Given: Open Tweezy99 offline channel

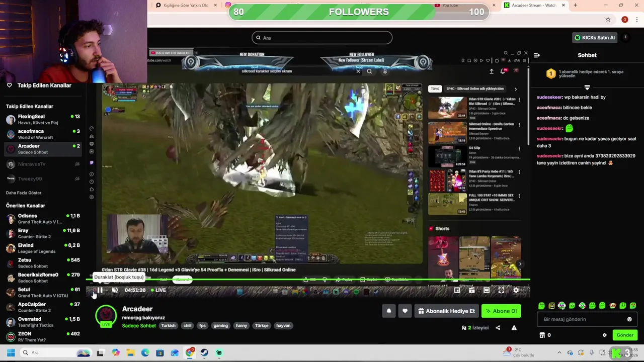Looking at the screenshot, I should (x=43, y=178).
